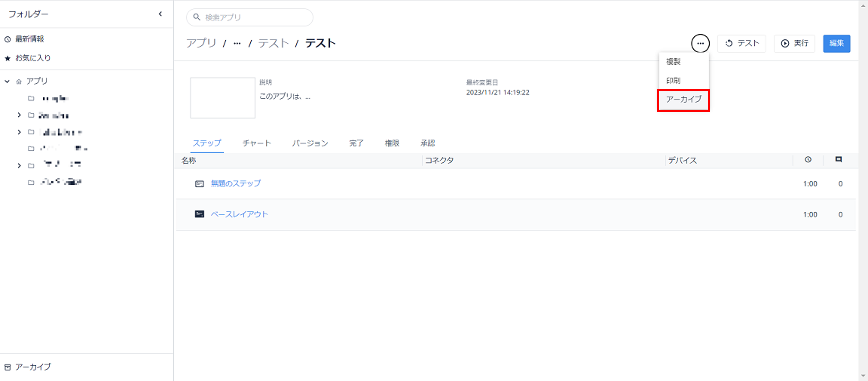Click the comments column icon
Screen dimensions: 868x381
point(838,159)
